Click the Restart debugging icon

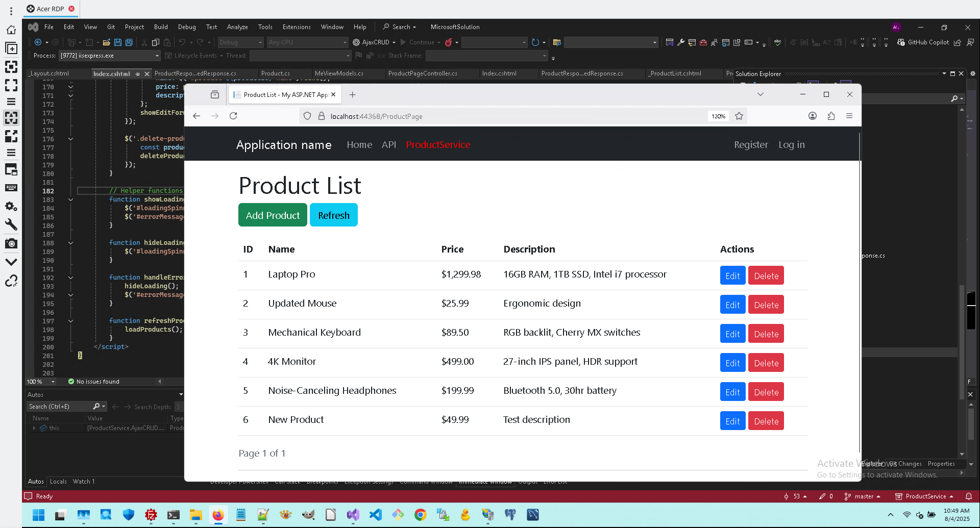(535, 42)
